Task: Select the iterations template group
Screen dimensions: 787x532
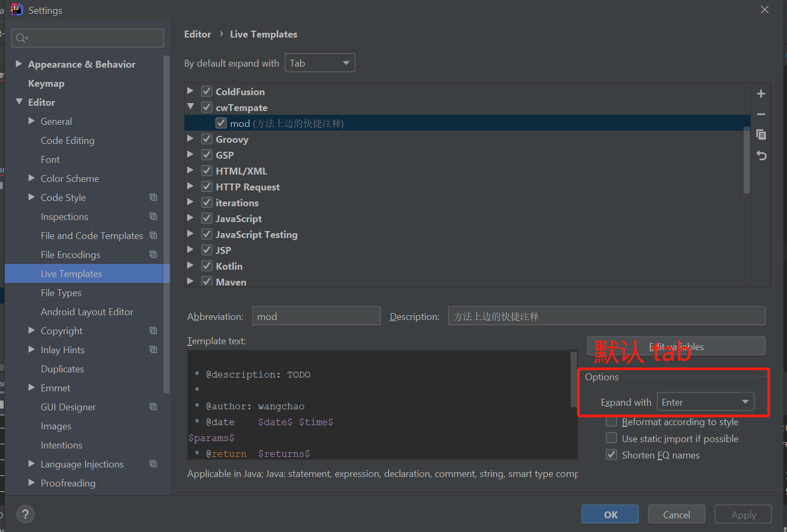Action: coord(237,203)
